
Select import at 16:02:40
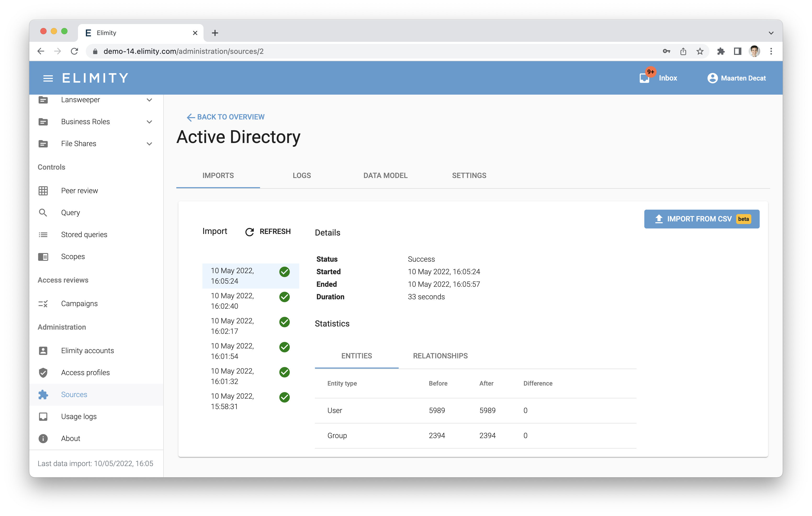point(251,301)
